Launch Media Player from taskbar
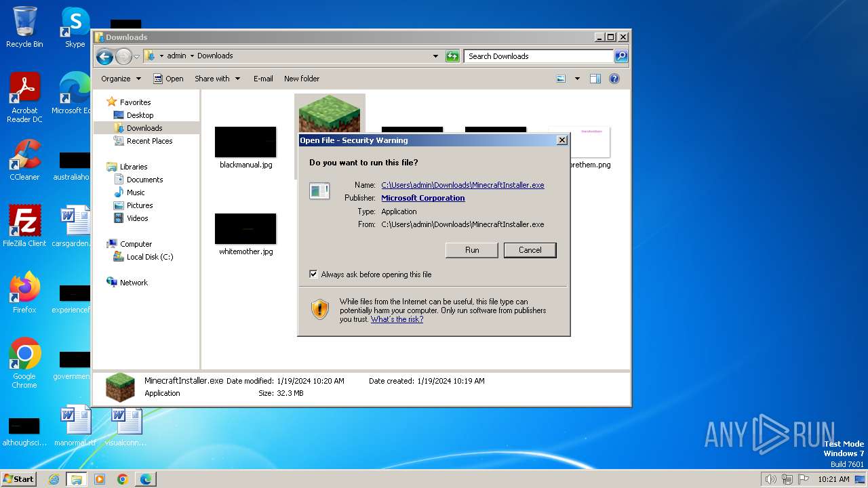 tap(100, 479)
